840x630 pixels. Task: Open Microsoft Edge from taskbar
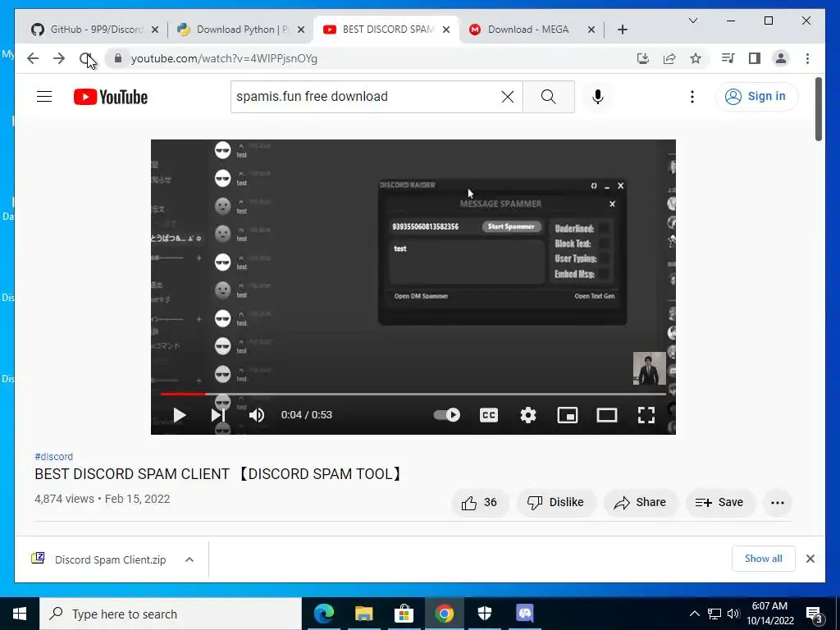323,614
